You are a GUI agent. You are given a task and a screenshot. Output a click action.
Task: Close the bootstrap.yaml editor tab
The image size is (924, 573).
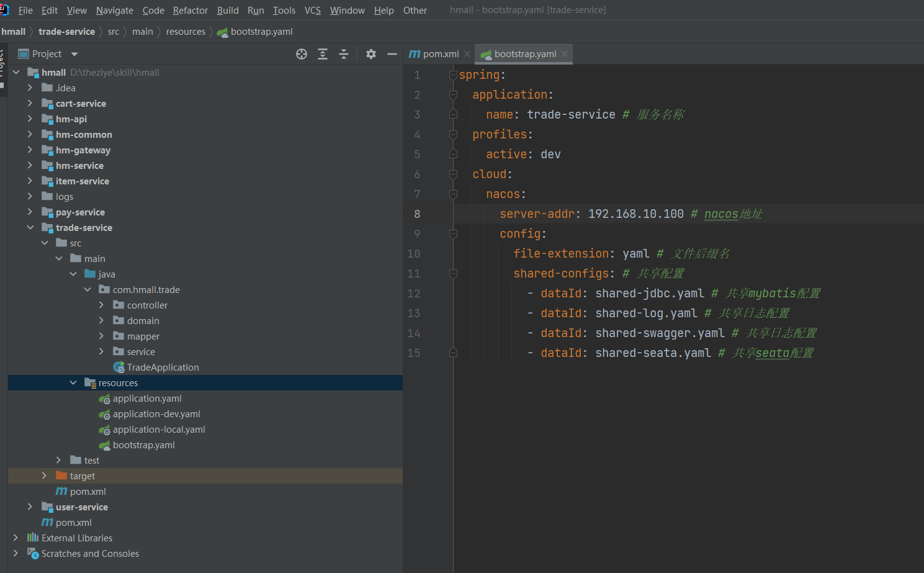[565, 54]
